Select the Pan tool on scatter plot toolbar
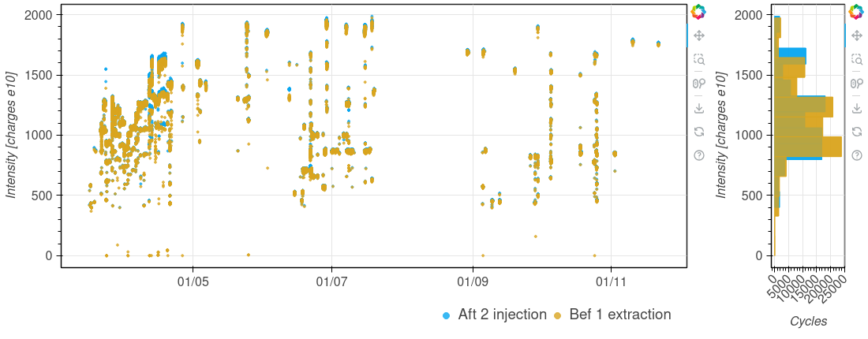 698,35
